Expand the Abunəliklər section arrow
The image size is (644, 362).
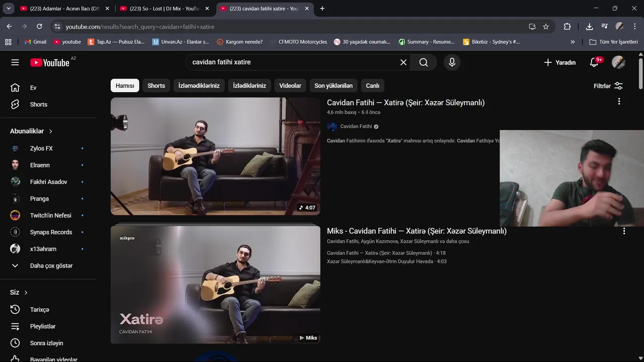tap(51, 131)
